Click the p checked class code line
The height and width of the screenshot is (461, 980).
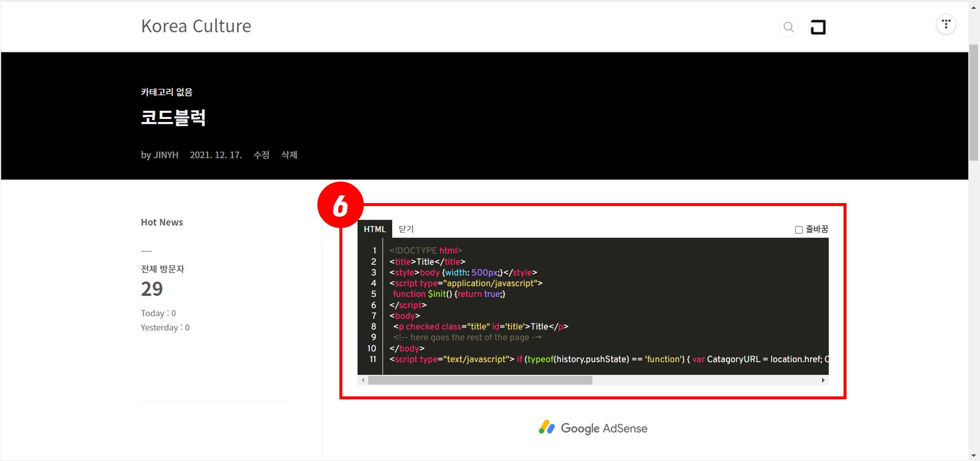pos(481,326)
